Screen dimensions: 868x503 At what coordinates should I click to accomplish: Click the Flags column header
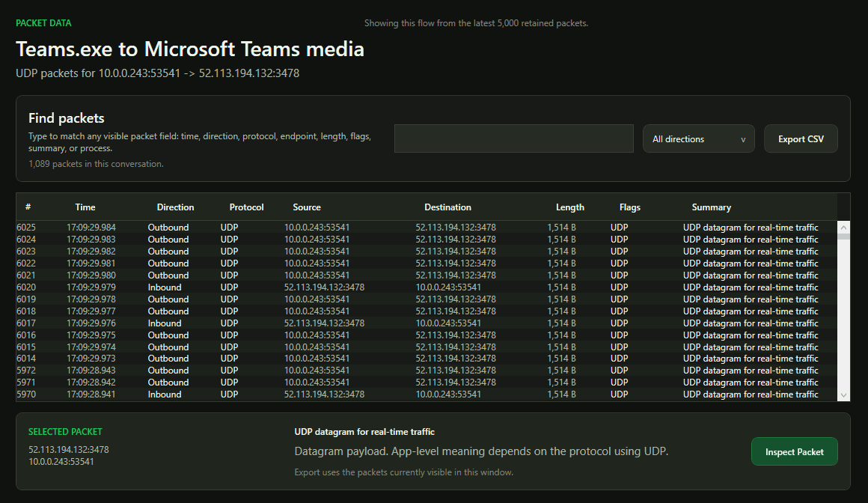(630, 207)
